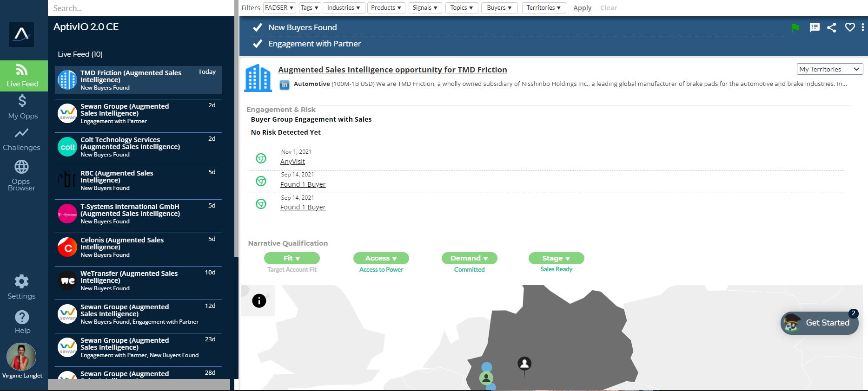Viewport: 868px width, 391px height.
Task: Click the map info icon
Action: [x=259, y=301]
